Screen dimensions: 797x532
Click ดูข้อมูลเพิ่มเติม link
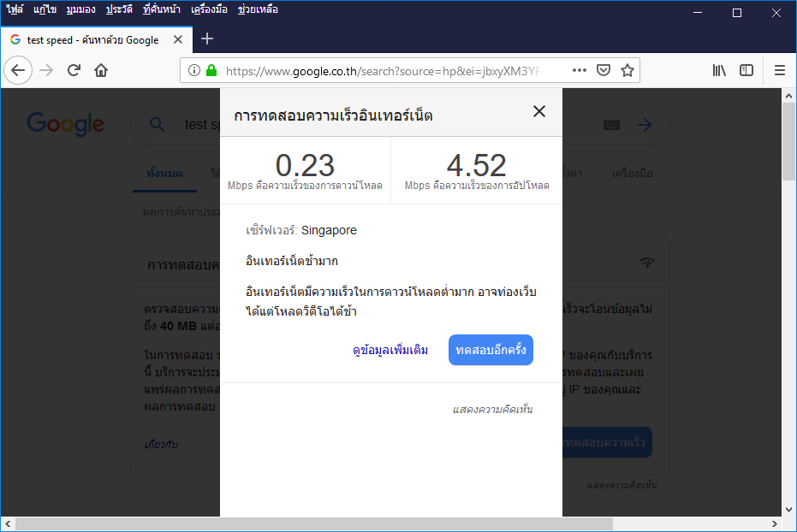[x=390, y=350]
